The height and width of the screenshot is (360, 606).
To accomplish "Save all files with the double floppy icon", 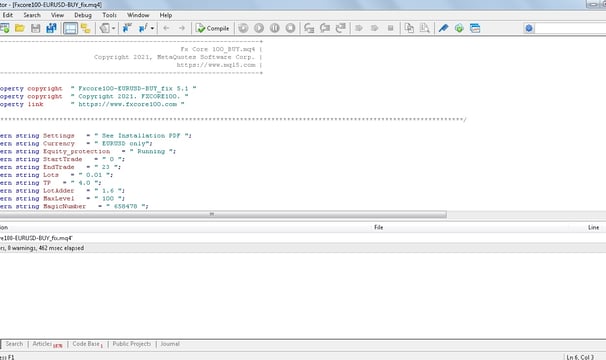I will pos(51,28).
